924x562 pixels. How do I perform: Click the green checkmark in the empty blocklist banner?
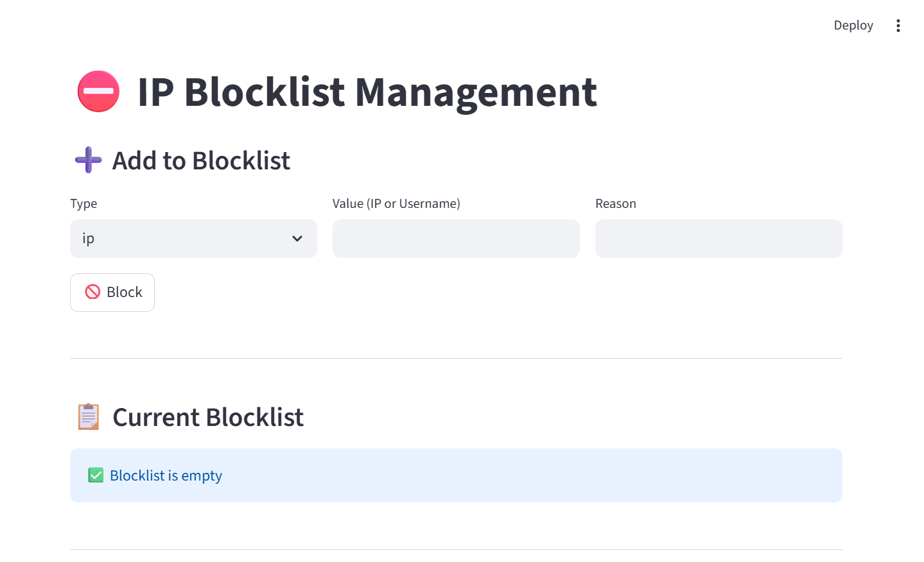point(95,475)
